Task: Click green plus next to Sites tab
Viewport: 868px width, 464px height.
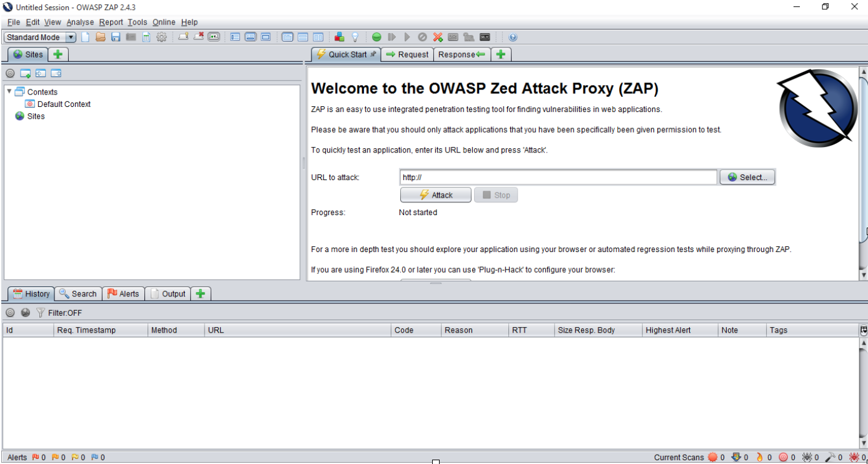Action: pos(58,54)
